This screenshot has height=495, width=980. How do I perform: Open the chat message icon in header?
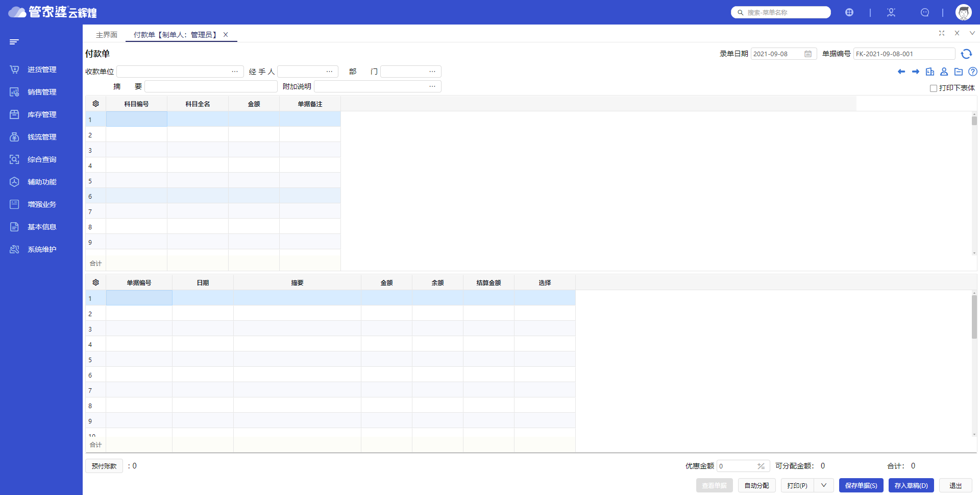point(925,12)
